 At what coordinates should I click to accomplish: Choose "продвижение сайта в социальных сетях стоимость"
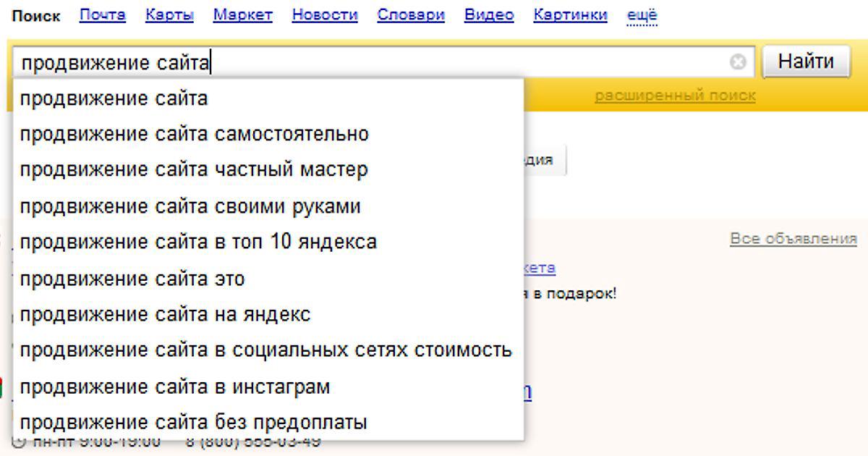click(268, 350)
